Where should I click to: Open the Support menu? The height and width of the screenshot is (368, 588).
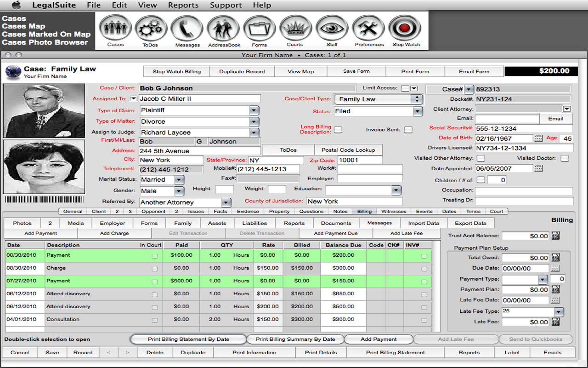(x=226, y=5)
